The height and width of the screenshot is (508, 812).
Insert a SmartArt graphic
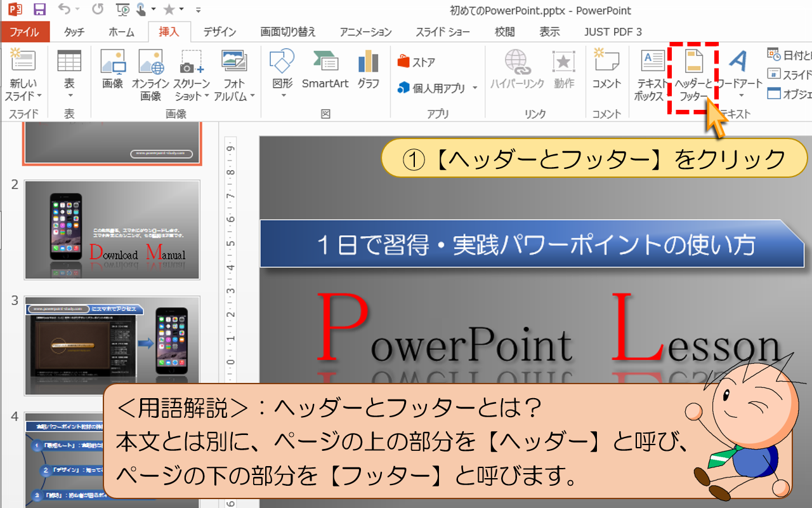tap(325, 69)
